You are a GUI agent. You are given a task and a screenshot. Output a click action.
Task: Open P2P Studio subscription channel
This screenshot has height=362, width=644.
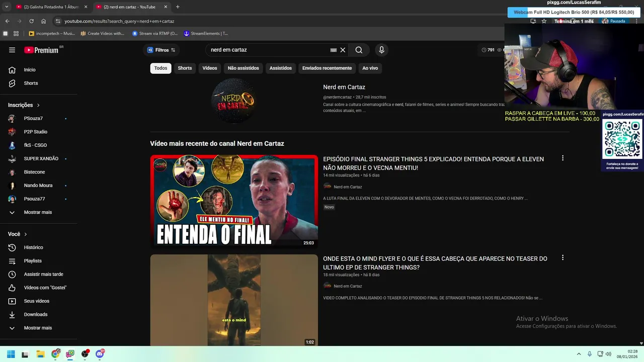click(39, 132)
